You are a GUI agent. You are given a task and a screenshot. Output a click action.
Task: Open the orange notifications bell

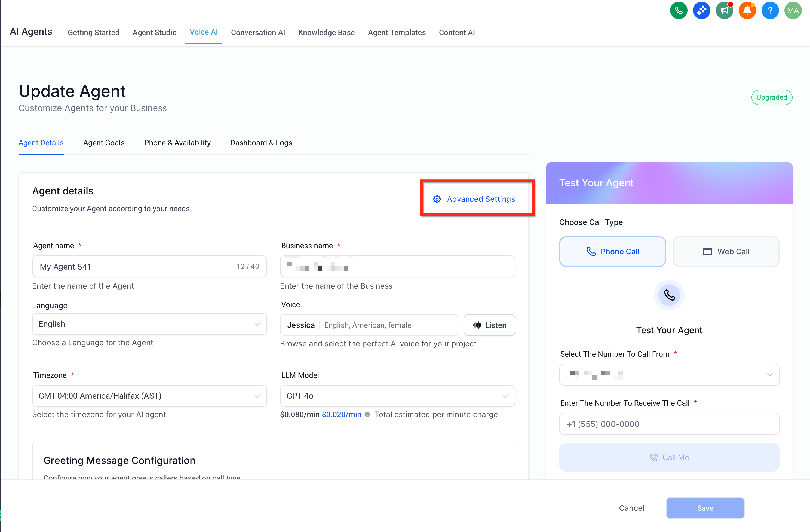pos(747,11)
